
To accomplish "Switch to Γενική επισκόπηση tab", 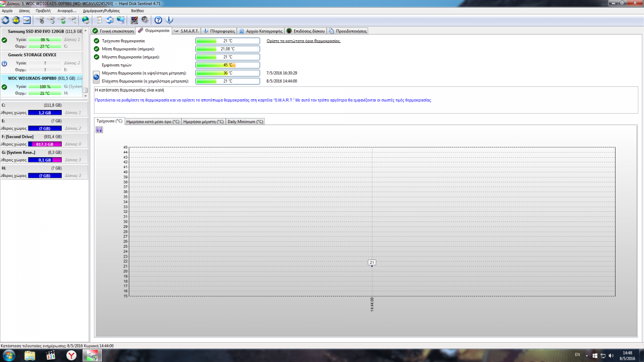I will (113, 31).
